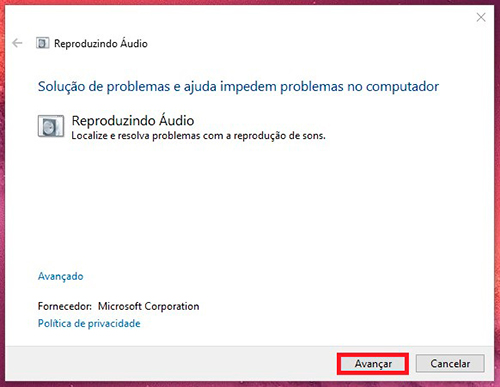This screenshot has width=500, height=387.
Task: Go back using the left arrow
Action: tap(17, 43)
